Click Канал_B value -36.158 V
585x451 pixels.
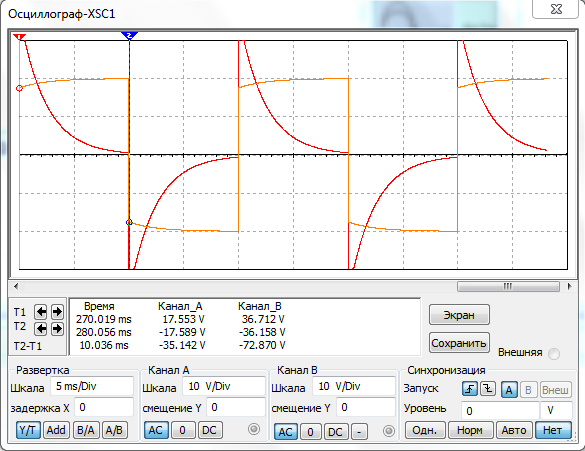tap(262, 332)
